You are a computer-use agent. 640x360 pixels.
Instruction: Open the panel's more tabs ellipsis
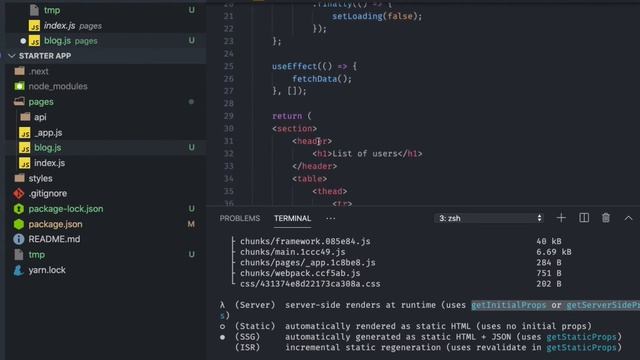click(331, 218)
